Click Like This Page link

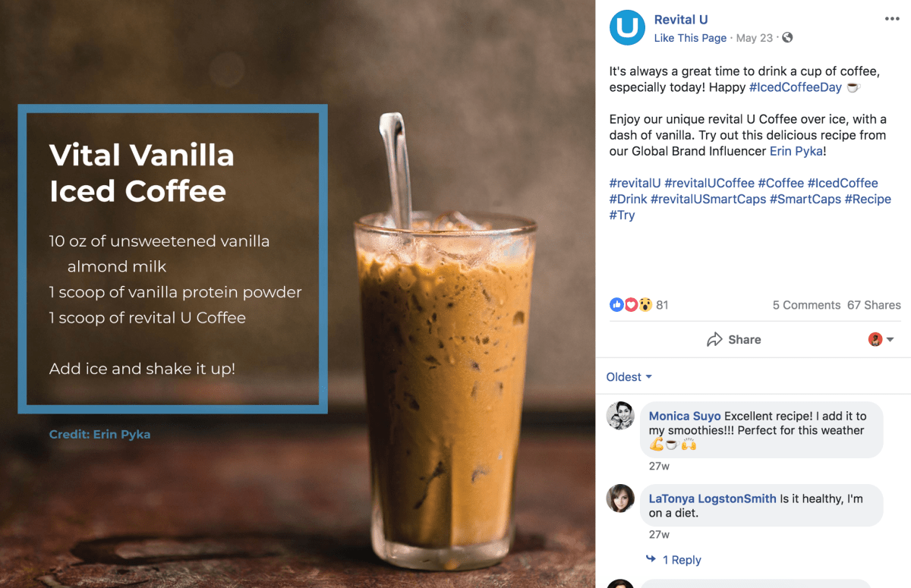[x=690, y=38]
